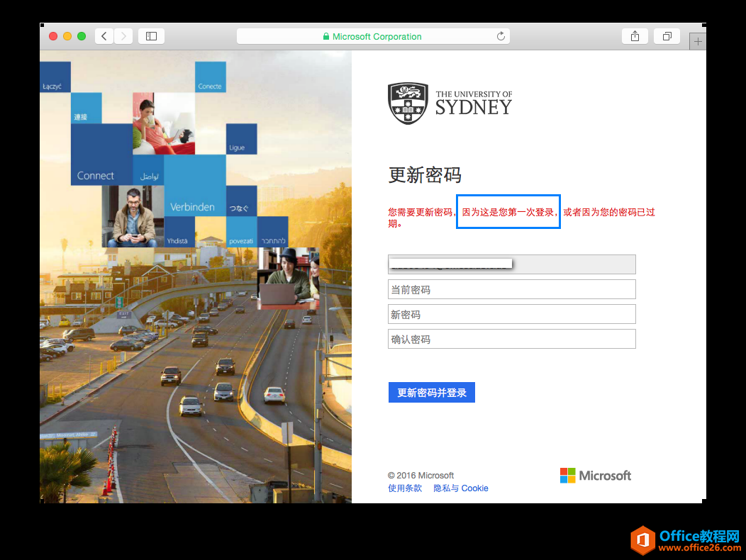Screen dimensions: 746x560
Task: Select the greyed-out username email field
Action: tap(511, 264)
